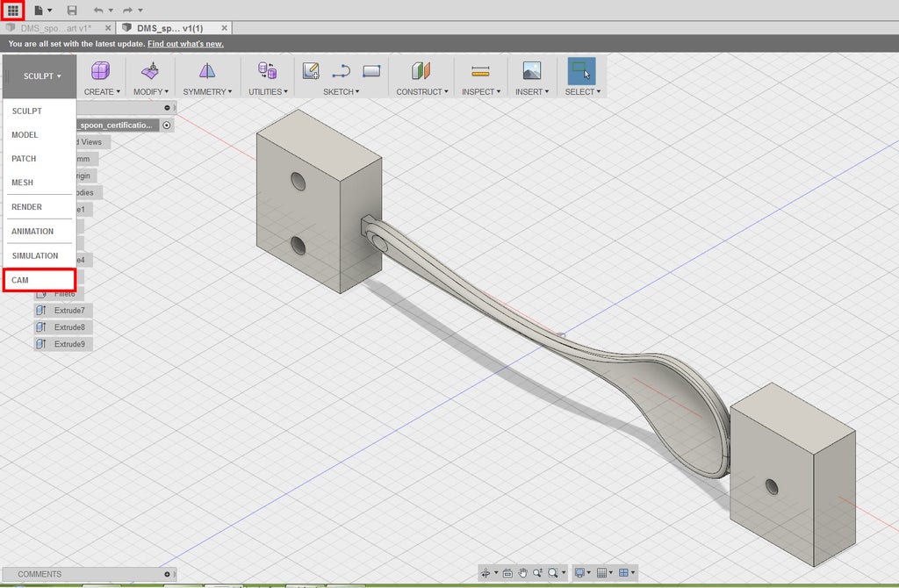Screen dimensions: 899x588
Task: Select the Edit Form modify icon
Action: 150,71
